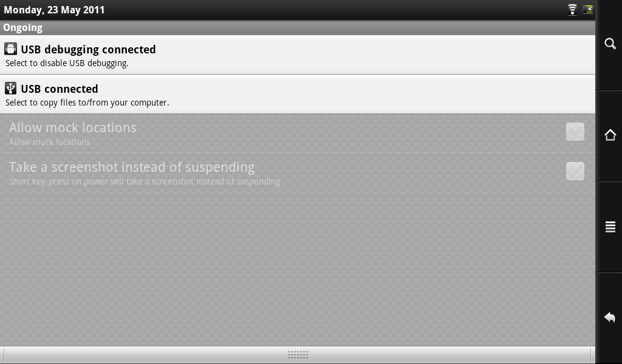Image resolution: width=622 pixels, height=364 pixels.
Task: Tap the search icon in side bar
Action: (610, 44)
